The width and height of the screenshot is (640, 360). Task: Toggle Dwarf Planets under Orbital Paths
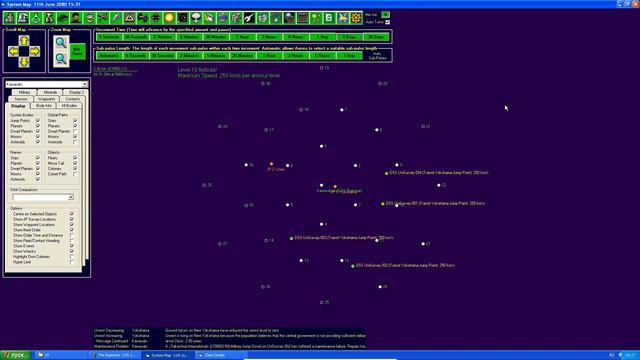pyautogui.click(x=75, y=131)
